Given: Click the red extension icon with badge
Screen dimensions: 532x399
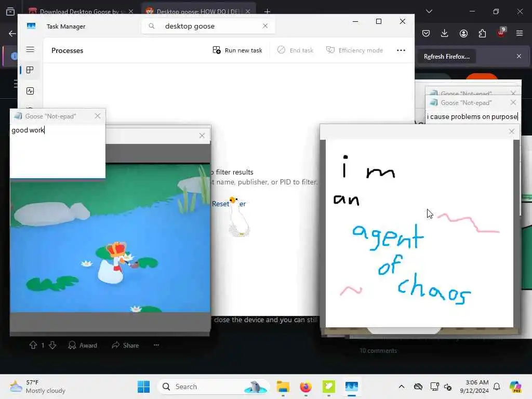Looking at the screenshot, I should [x=501, y=33].
